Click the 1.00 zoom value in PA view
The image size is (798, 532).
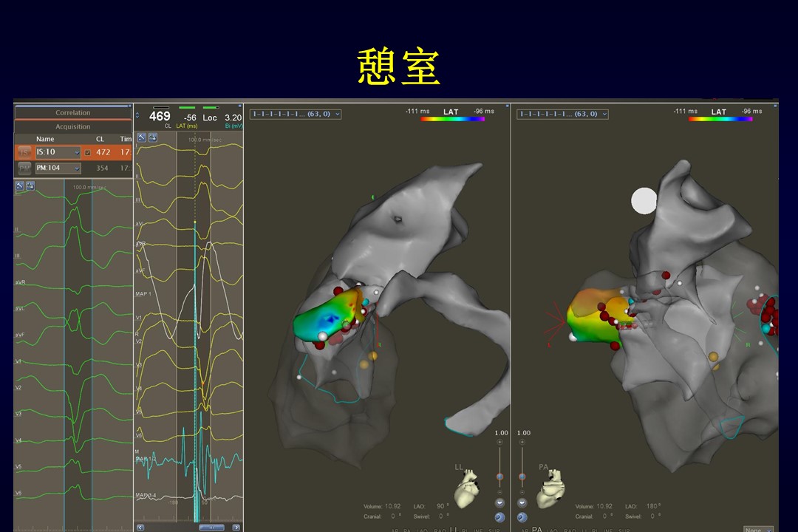524,433
